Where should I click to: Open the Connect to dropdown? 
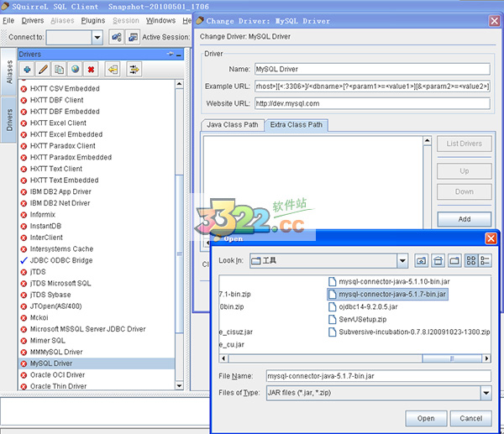coord(97,38)
